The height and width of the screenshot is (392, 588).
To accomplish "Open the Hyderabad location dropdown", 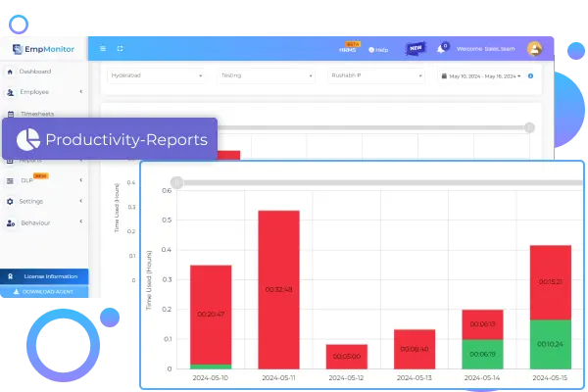I will (x=156, y=75).
